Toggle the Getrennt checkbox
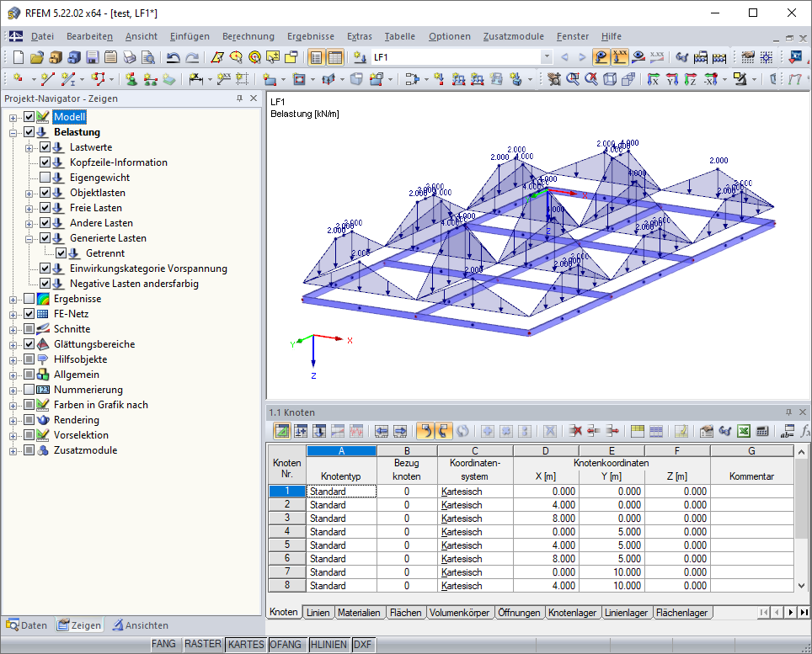The image size is (812, 654). (x=61, y=253)
